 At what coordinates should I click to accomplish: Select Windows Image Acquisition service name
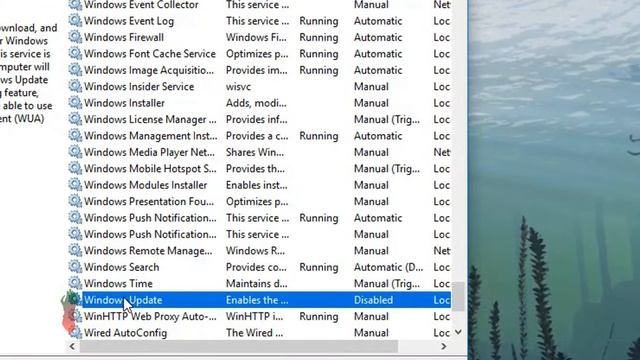tap(149, 70)
